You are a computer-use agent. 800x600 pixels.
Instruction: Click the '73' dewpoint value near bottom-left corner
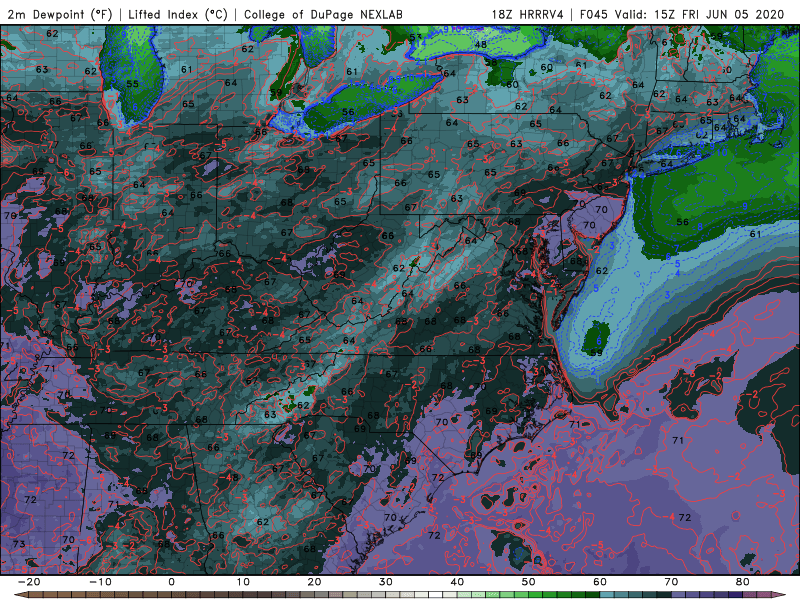19,544
